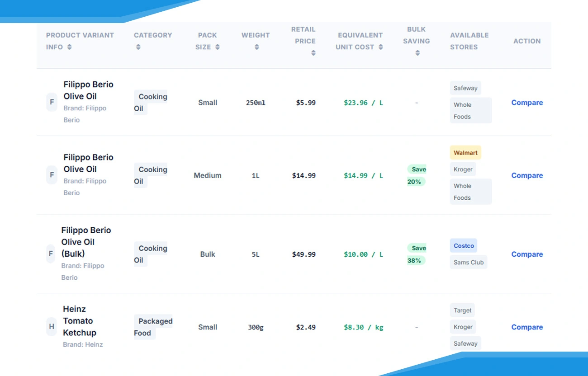
Task: Click the 300g weight value
Action: tap(256, 327)
